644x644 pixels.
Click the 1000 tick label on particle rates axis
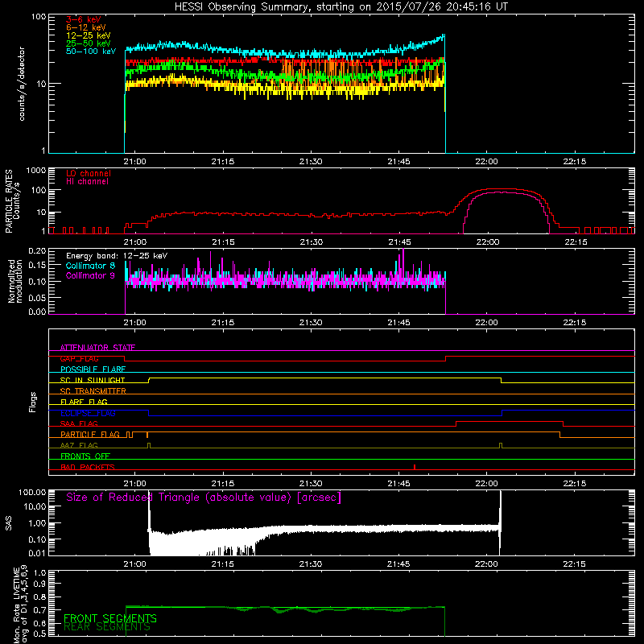35,171
